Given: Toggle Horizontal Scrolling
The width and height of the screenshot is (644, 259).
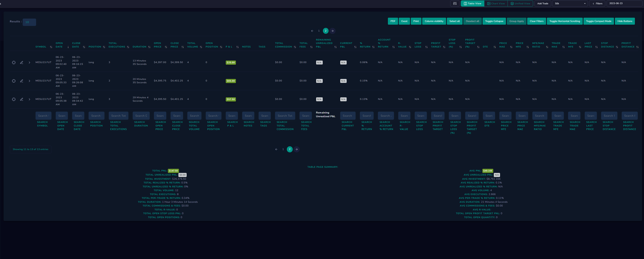Looking at the screenshot, I should click(x=565, y=21).
